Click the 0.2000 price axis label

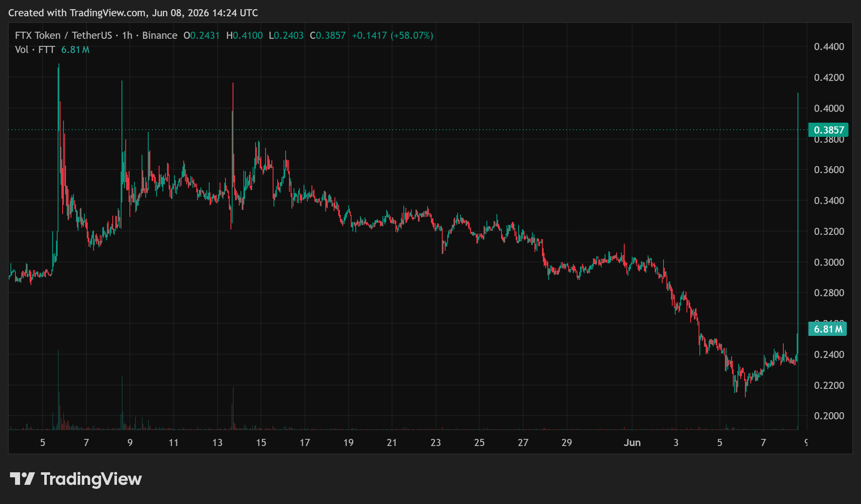829,416
